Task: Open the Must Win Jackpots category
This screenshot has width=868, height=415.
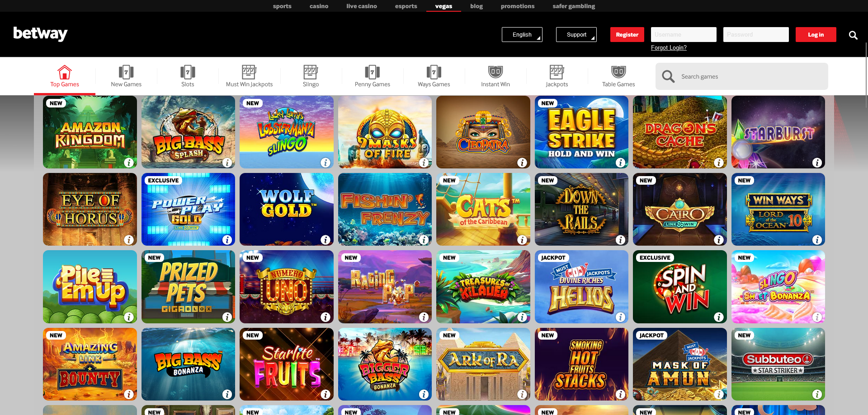Action: (x=249, y=76)
